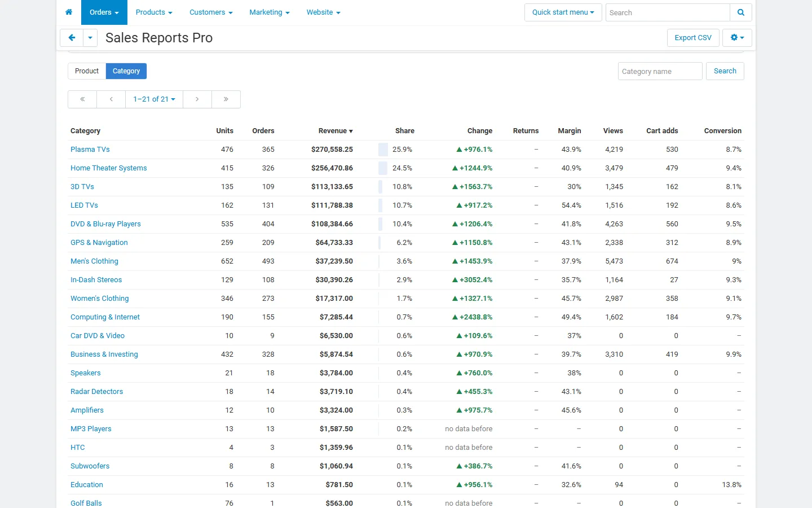The width and height of the screenshot is (812, 508).
Task: Click the +3052.4% change value
Action: tap(473, 280)
